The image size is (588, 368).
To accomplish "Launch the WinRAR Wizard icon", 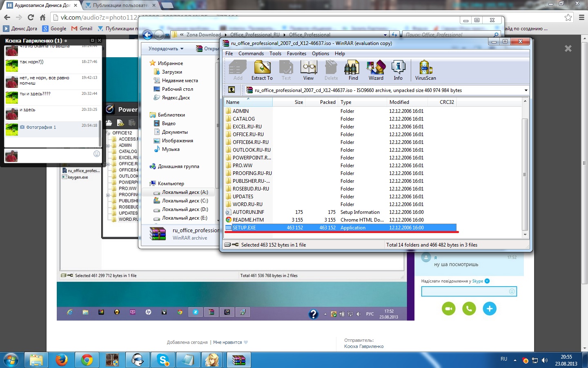I will click(x=376, y=70).
